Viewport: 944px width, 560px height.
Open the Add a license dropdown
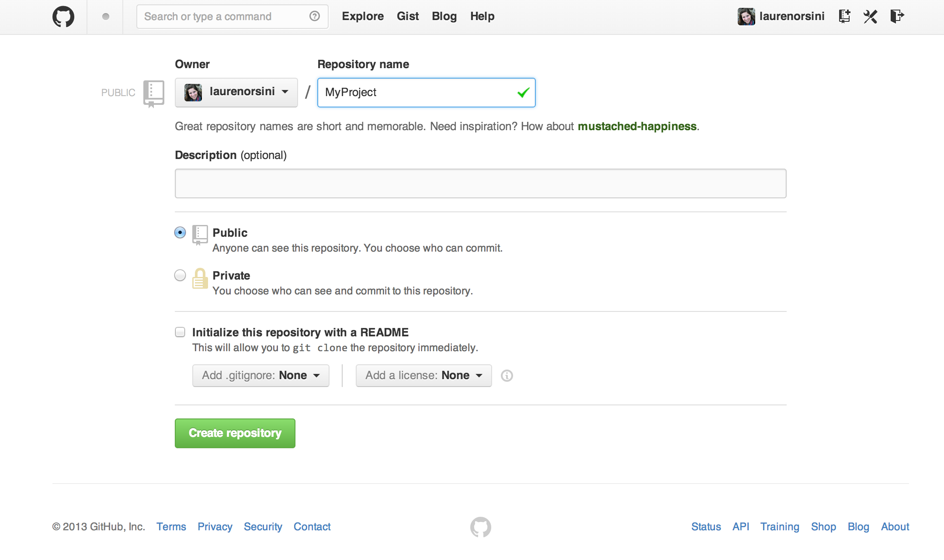point(424,376)
